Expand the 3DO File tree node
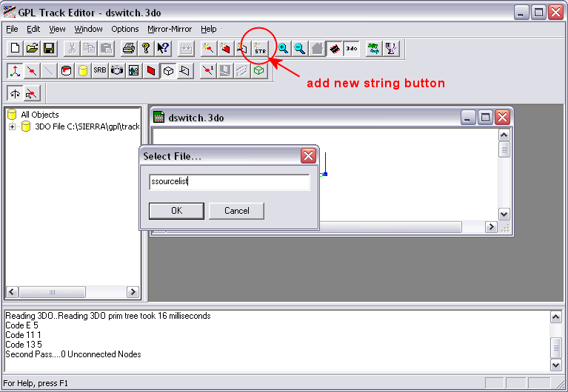Image resolution: width=568 pixels, height=392 pixels. click(13, 126)
